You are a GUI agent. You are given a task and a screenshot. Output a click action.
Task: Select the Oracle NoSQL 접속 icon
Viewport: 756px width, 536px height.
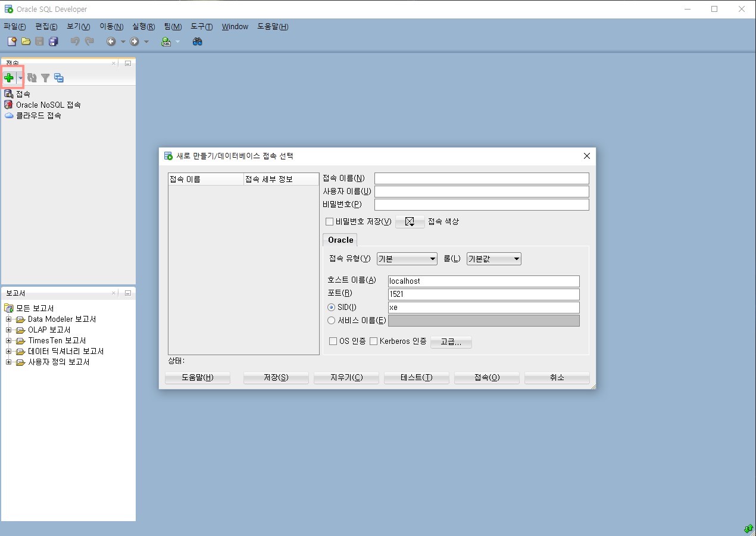8,105
